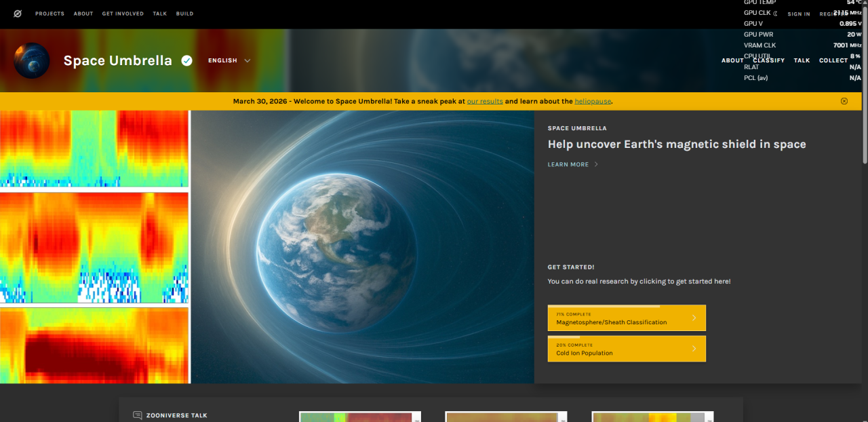Start the Cold Ion Population workflow
The image size is (868, 422).
coord(627,349)
